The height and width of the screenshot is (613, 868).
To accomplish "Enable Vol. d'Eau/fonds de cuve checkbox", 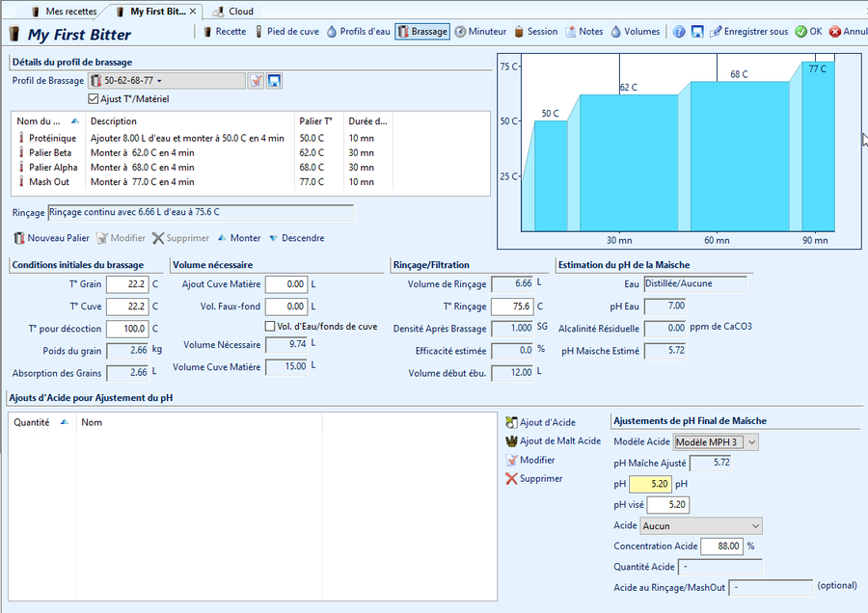I will coord(270,327).
